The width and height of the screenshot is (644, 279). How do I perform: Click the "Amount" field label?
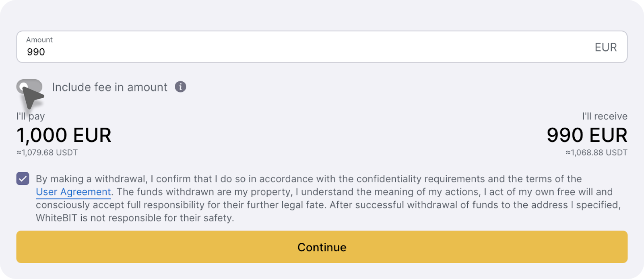(x=39, y=40)
